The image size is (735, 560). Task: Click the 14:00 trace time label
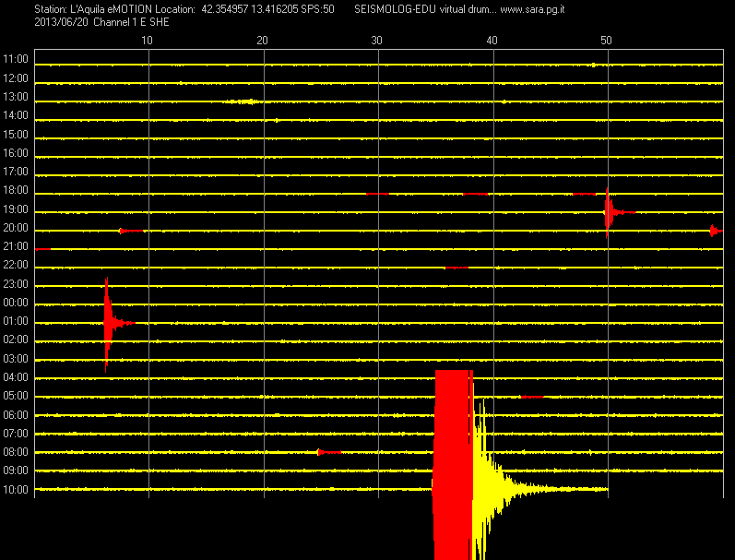16,115
